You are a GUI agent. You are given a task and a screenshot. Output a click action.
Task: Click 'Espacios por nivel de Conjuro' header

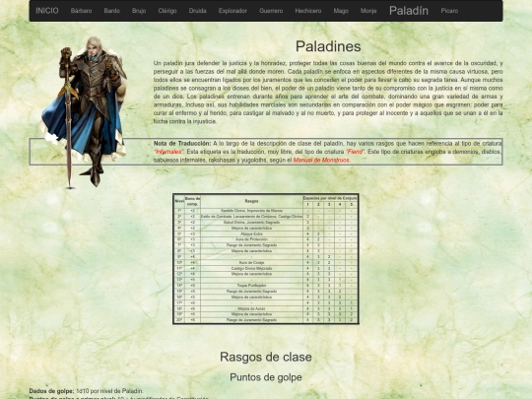click(x=330, y=198)
